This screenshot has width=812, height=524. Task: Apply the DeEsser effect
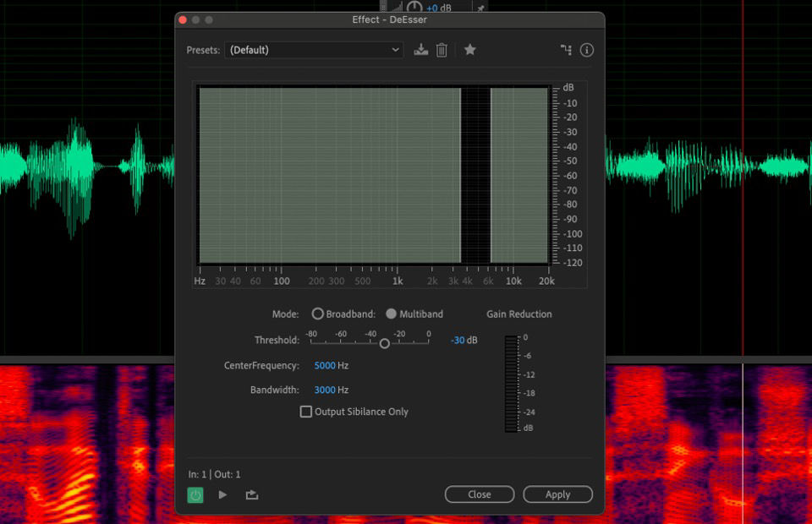pyautogui.click(x=557, y=494)
